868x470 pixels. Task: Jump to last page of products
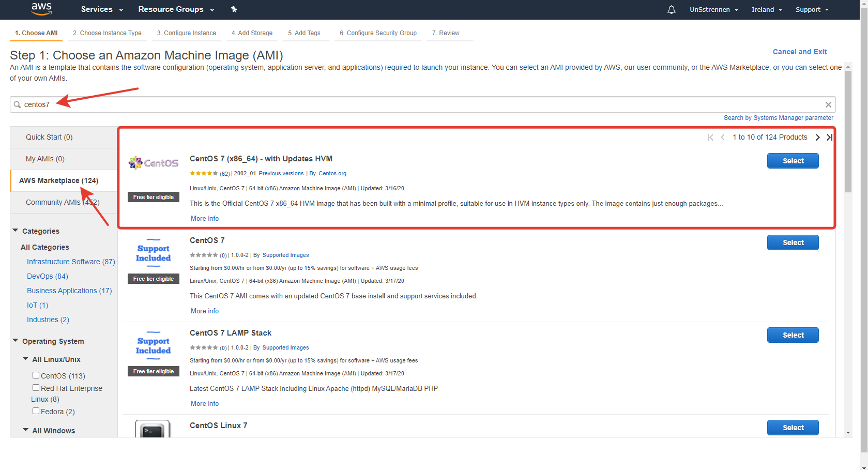click(829, 137)
